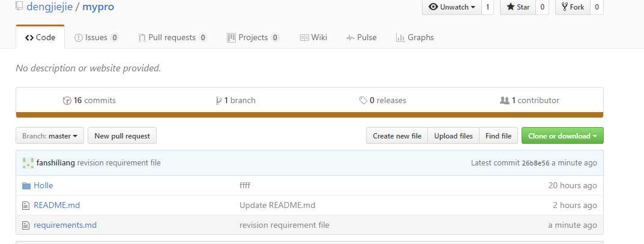Image resolution: width=644 pixels, height=244 pixels.
Task: Click the language breakdown color bar
Action: [x=310, y=115]
